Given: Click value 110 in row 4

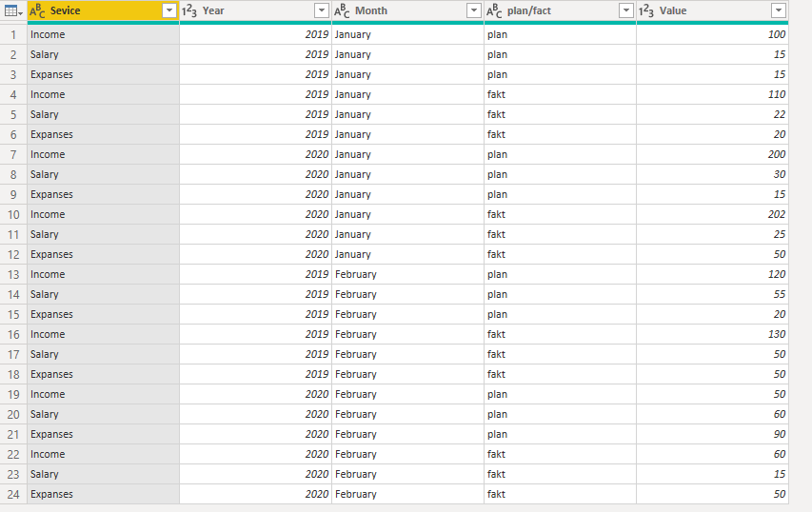Looking at the screenshot, I should tap(712, 95).
